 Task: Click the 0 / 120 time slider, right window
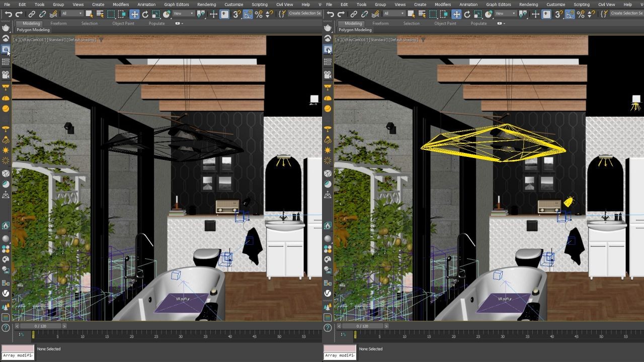coord(362,326)
